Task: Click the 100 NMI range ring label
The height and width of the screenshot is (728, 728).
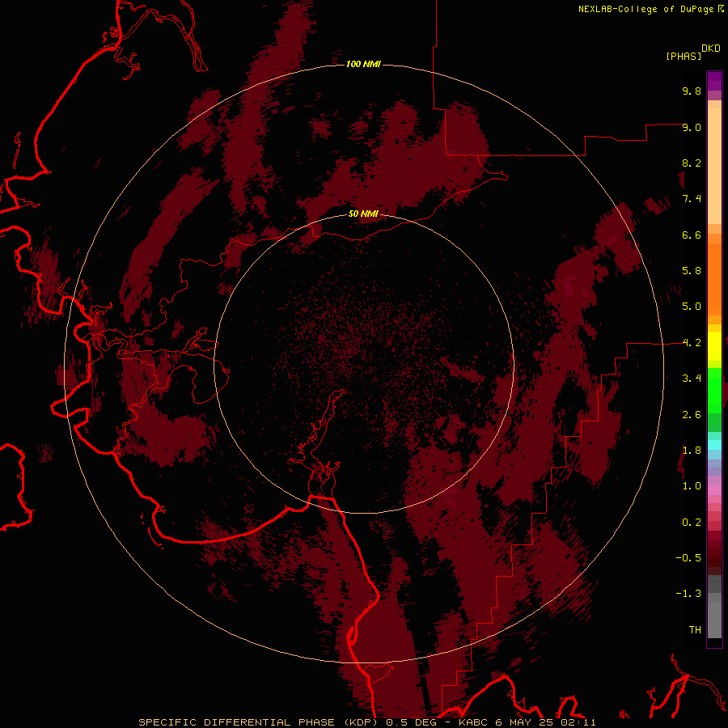Action: click(x=363, y=64)
